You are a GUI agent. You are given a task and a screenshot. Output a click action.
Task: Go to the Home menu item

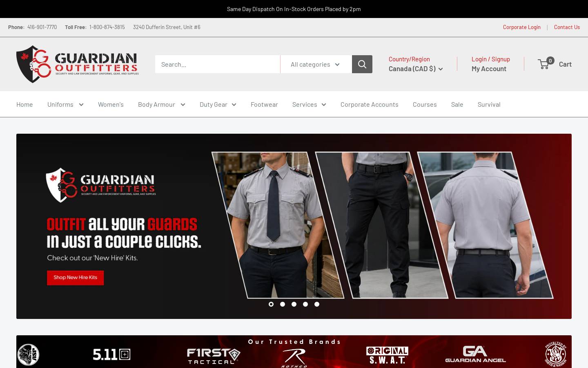pos(24,104)
